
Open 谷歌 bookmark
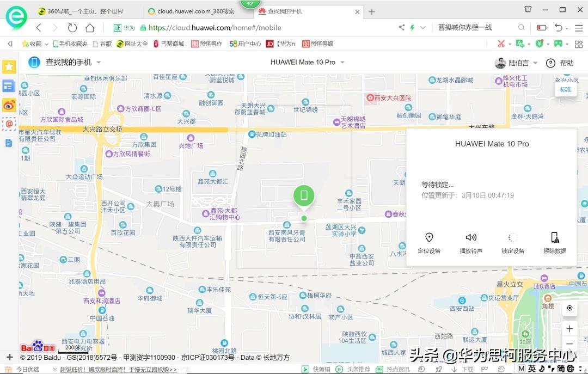tap(102, 44)
